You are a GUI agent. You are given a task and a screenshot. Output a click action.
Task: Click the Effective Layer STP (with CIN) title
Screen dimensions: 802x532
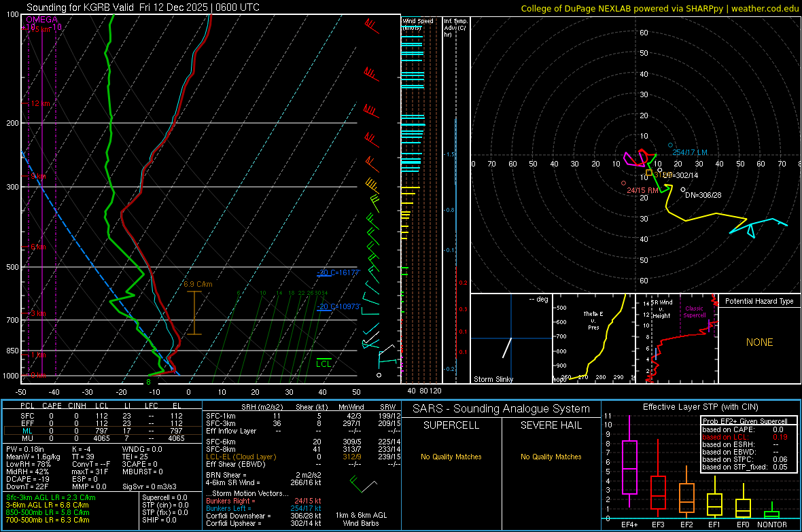(700, 407)
